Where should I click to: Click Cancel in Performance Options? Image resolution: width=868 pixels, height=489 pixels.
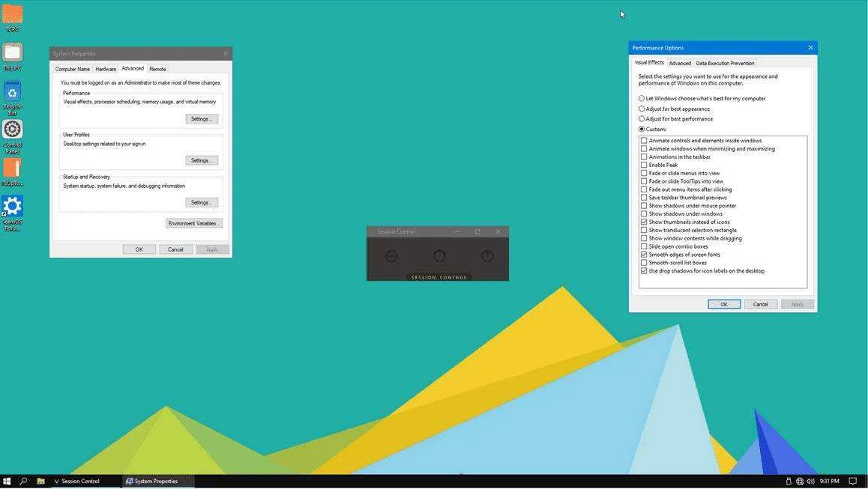tap(761, 304)
